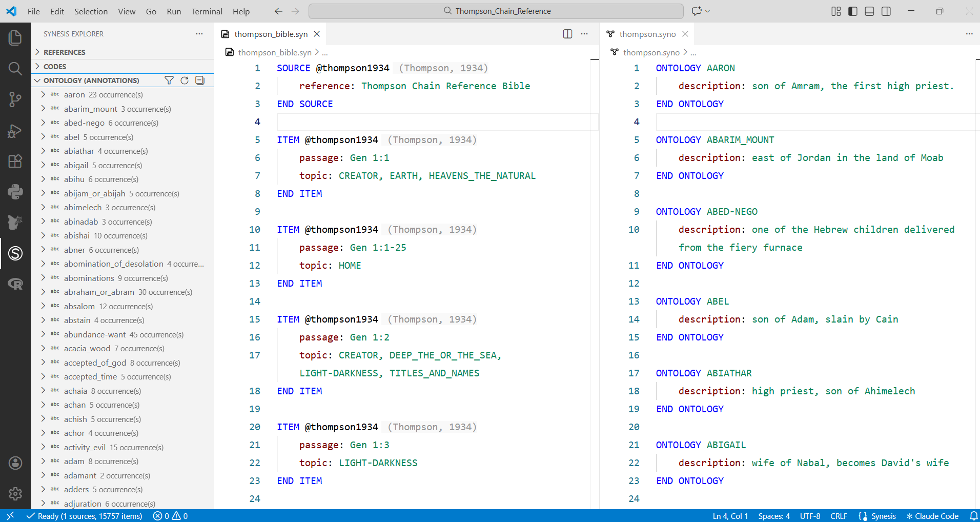Toggle the secondary side bar layout button
This screenshot has height=522, width=980.
886,11
